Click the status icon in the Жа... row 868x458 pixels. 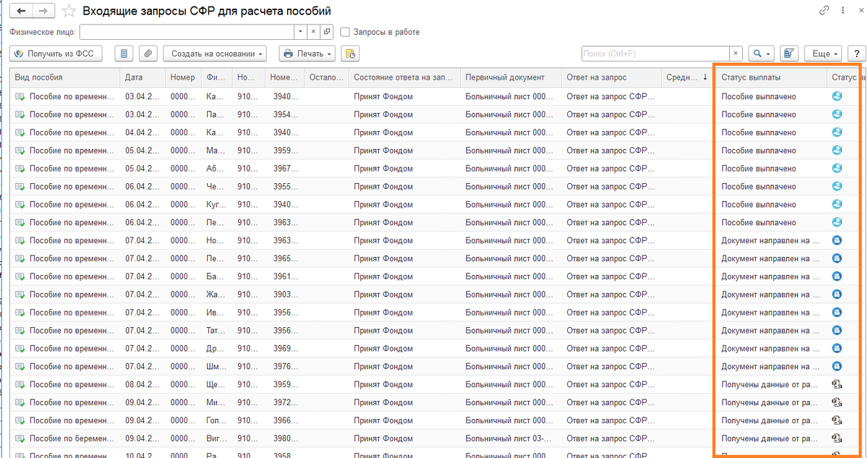pyautogui.click(x=837, y=294)
